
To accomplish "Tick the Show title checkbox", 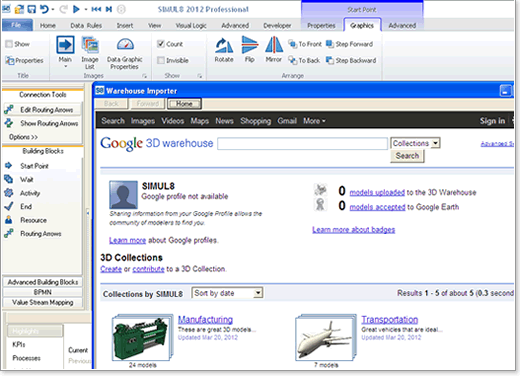I will click(x=9, y=44).
